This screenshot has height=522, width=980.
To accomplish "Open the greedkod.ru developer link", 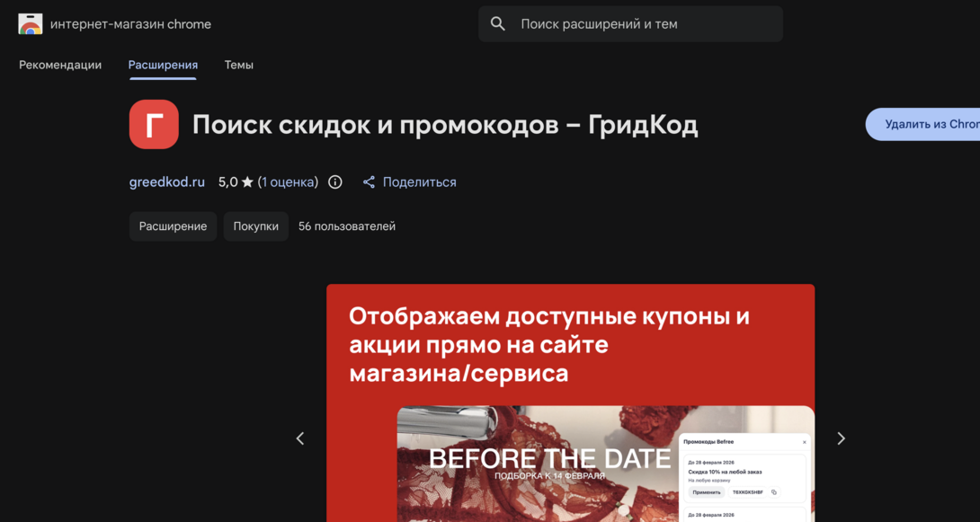I will (x=167, y=182).
